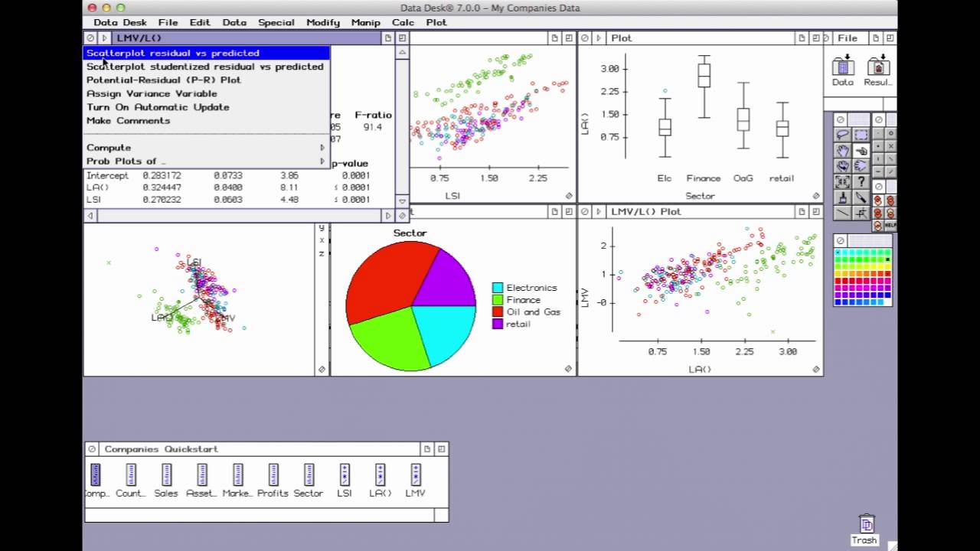This screenshot has height=551, width=980.
Task: Click the Intercept row label
Action: tap(107, 175)
